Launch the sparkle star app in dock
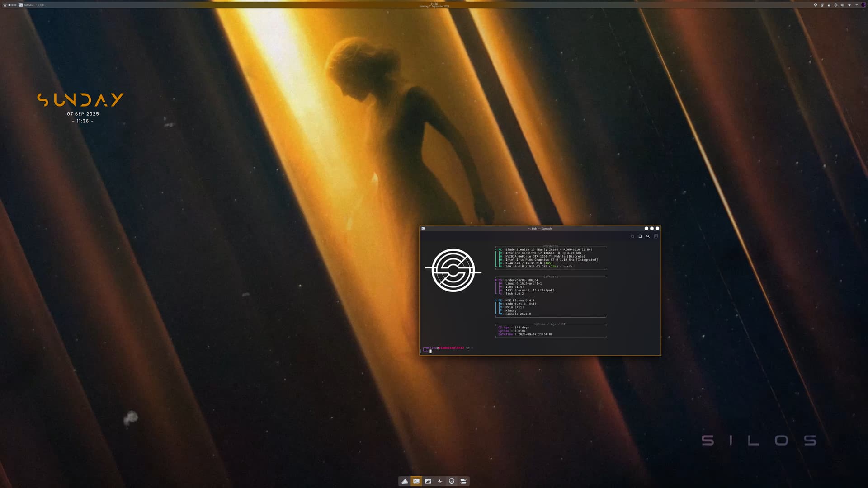868x488 pixels. coord(440,481)
